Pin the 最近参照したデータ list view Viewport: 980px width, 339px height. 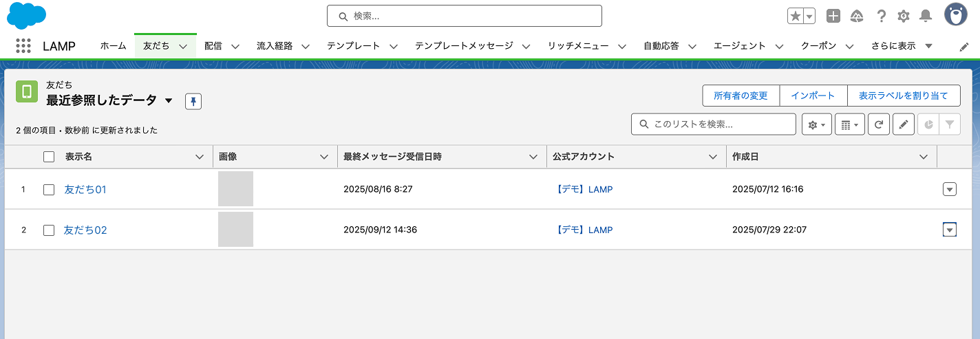[193, 102]
